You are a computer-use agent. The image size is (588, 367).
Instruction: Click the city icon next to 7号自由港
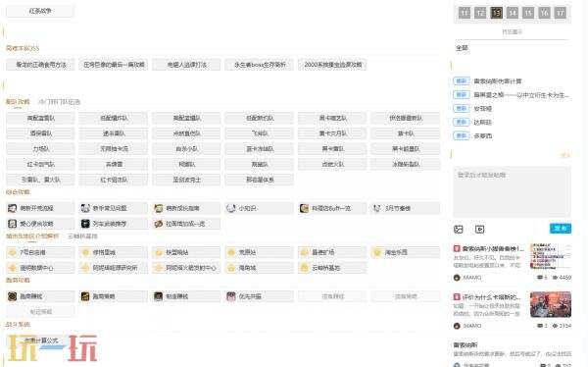[x=12, y=252]
